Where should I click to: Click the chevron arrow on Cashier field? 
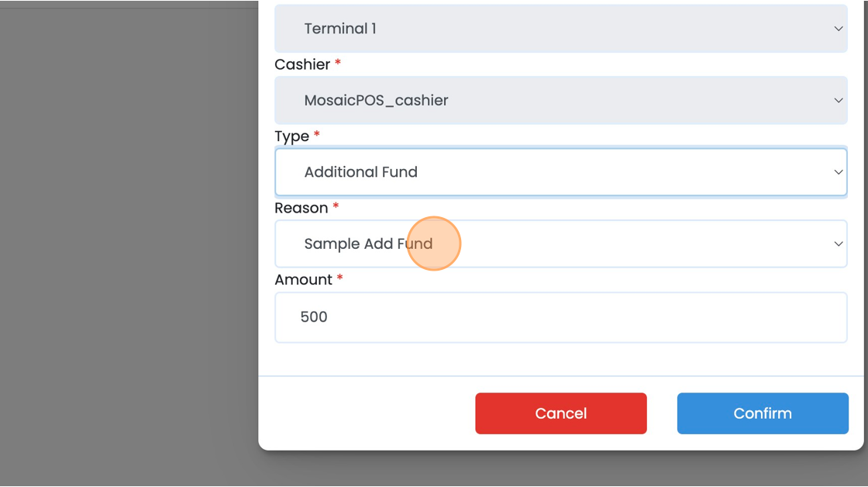pyautogui.click(x=838, y=100)
